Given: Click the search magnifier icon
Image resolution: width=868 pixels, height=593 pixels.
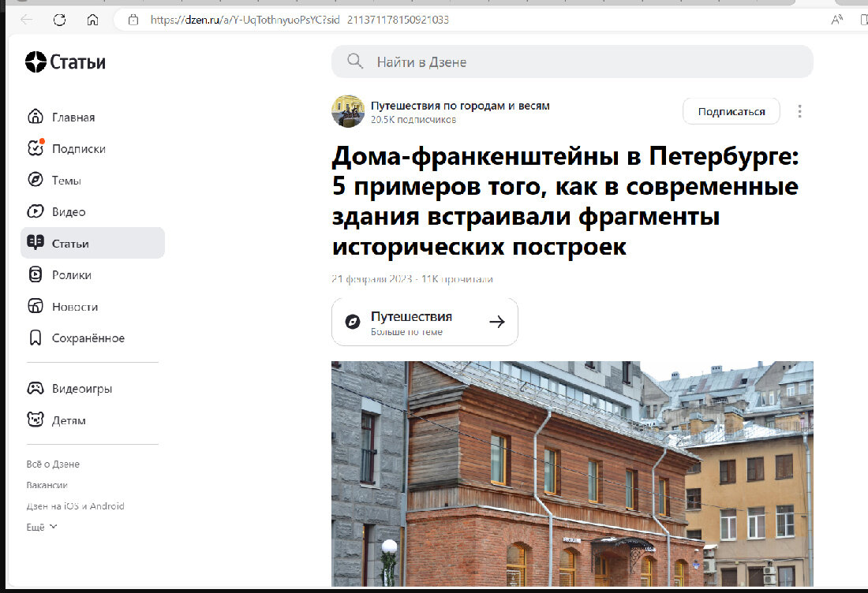Looking at the screenshot, I should point(355,62).
